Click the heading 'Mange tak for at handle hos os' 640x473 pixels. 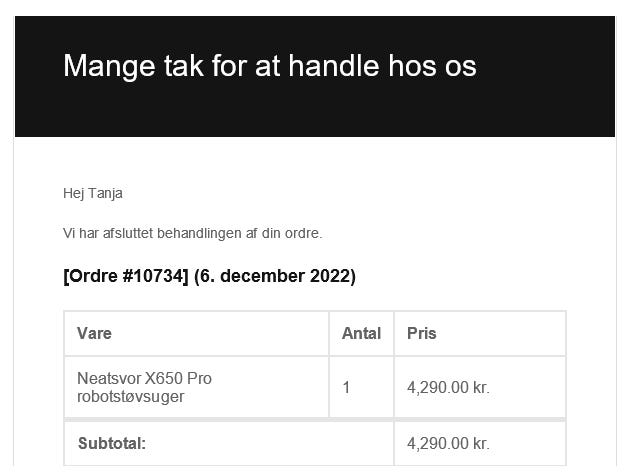point(269,66)
